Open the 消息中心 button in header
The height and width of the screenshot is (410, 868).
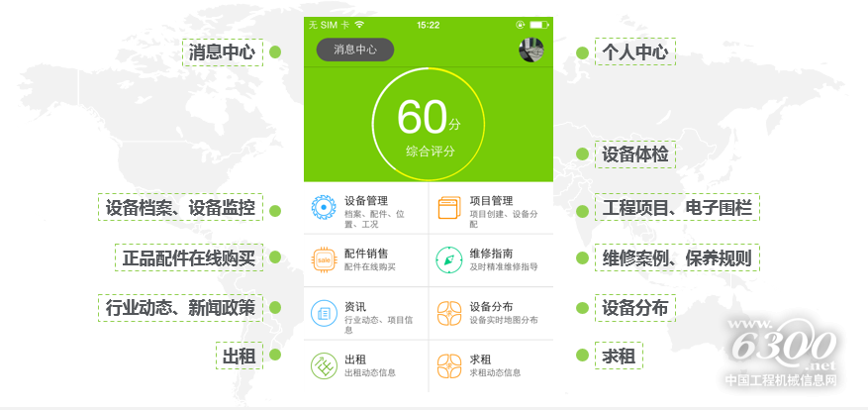[x=355, y=50]
